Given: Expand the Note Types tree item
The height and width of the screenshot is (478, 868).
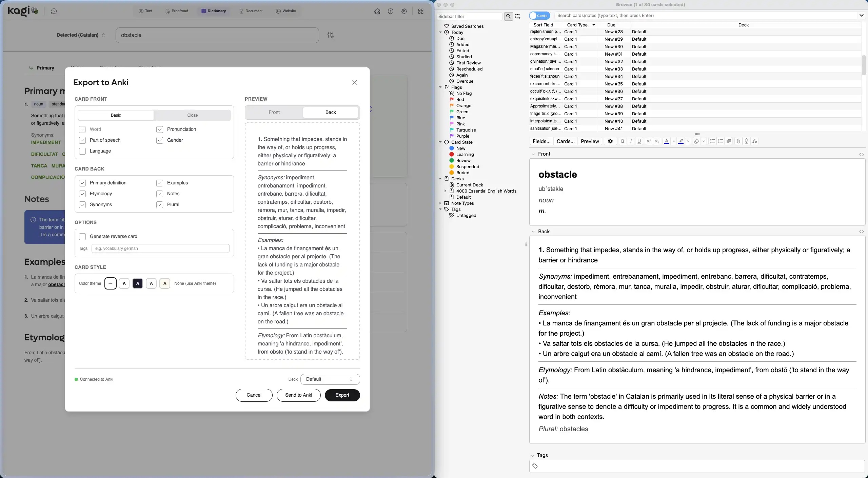Looking at the screenshot, I should click(x=440, y=203).
